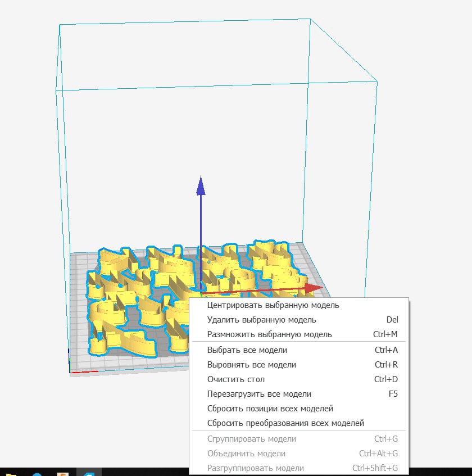Click the blue vertical Z-axis move arrow
This screenshot has width=472, height=476.
coord(201,185)
